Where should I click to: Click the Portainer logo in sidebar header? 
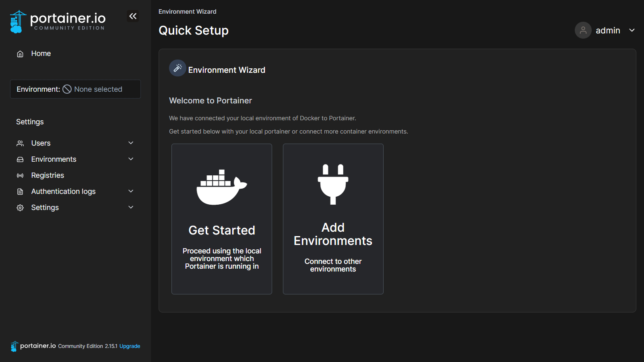[58, 21]
